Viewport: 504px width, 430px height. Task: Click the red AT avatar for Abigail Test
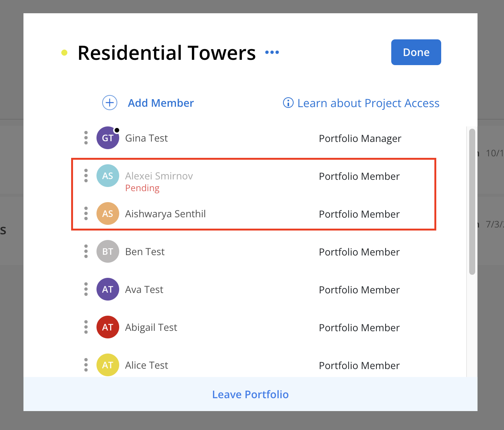[x=108, y=327]
